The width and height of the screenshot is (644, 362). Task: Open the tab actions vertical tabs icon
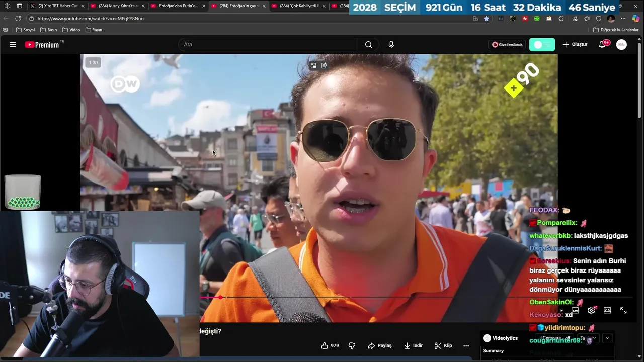pos(19,6)
